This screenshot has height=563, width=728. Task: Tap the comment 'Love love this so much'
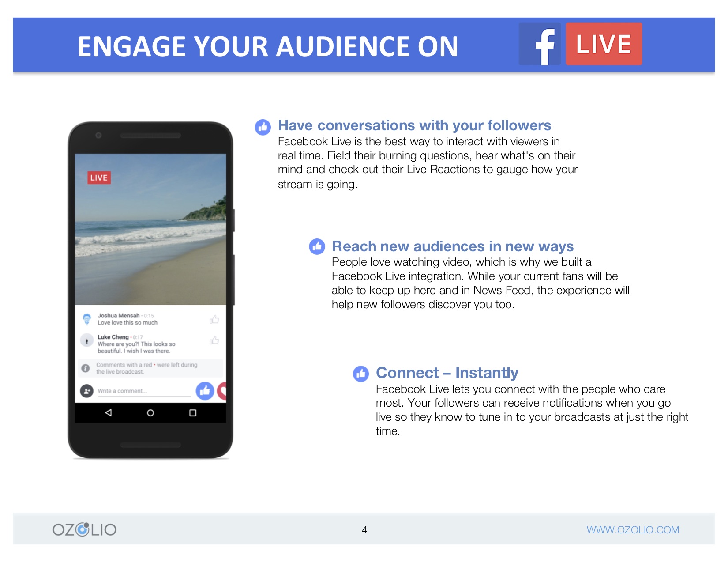(128, 323)
